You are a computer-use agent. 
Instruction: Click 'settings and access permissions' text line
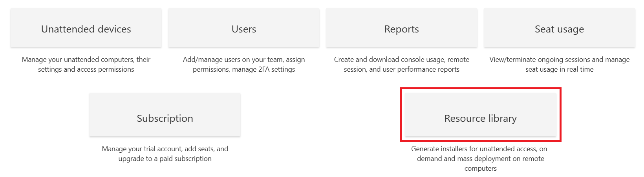86,69
